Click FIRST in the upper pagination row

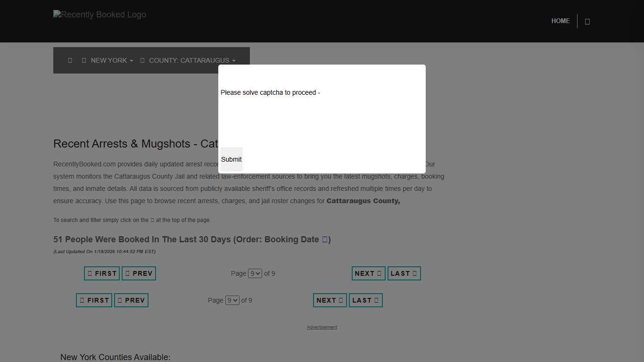coord(102,273)
